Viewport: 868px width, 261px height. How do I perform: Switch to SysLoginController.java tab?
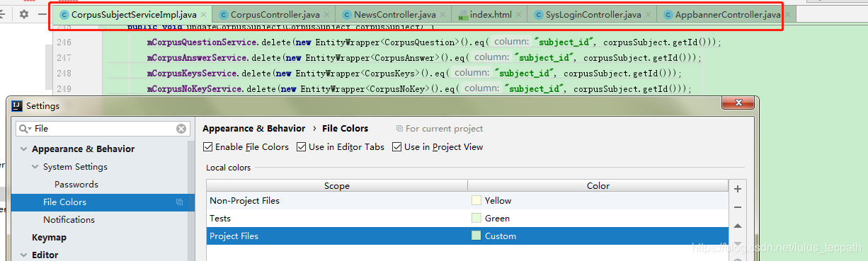tap(593, 14)
